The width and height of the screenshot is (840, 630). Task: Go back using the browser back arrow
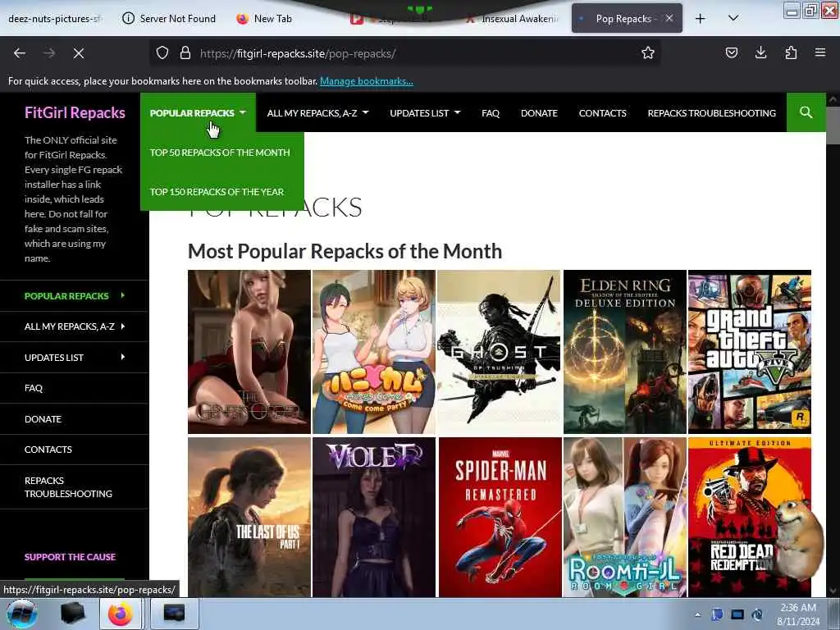point(20,53)
